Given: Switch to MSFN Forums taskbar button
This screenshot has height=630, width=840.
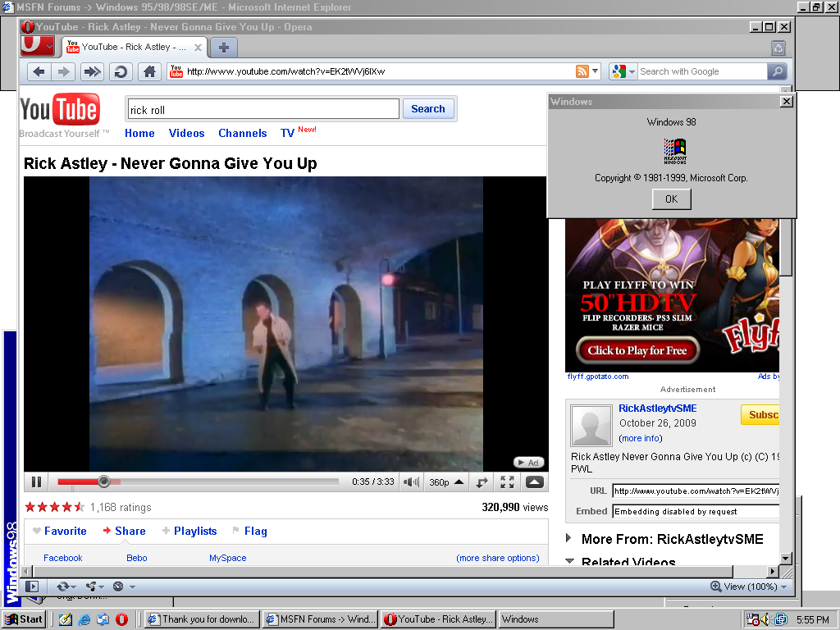Looking at the screenshot, I should pyautogui.click(x=321, y=619).
